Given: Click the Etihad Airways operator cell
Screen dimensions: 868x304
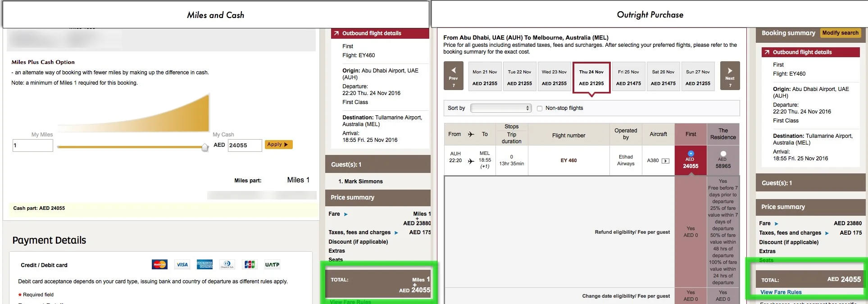Looking at the screenshot, I should point(626,160).
